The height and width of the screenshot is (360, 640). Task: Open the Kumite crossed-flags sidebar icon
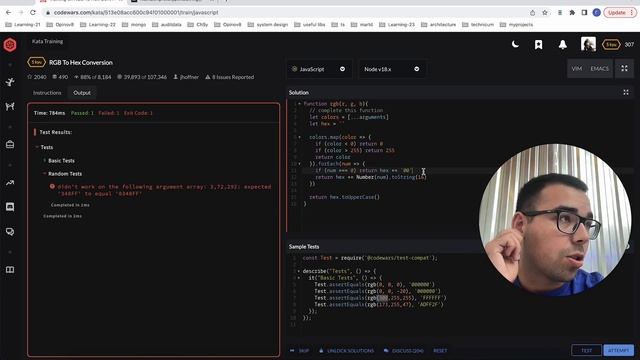click(10, 107)
